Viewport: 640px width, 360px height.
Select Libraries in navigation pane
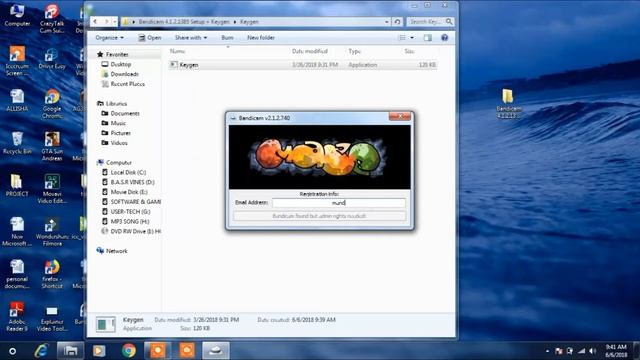tap(116, 104)
